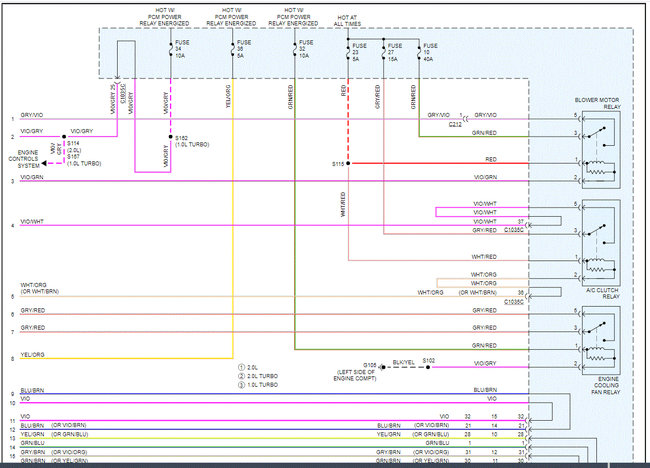Click the "WHT/ORG (OR WHT/BRN)" label on line 5 at left

(40, 288)
